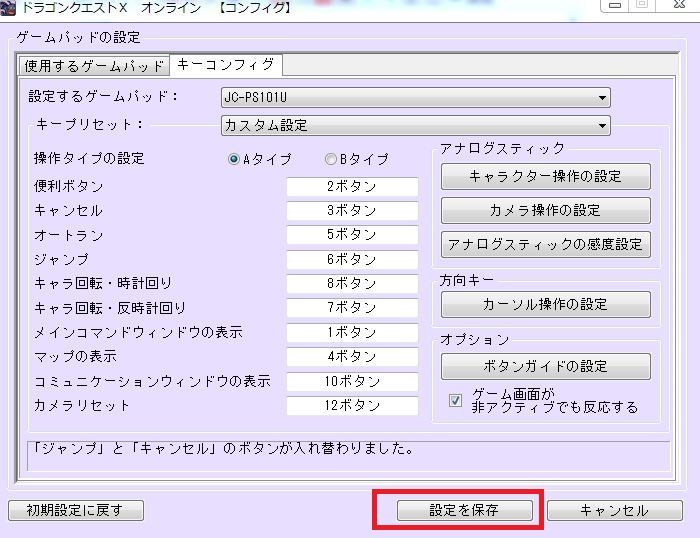Click the ジャンプ row label
Viewport: 700px width, 538px height.
(x=62, y=259)
